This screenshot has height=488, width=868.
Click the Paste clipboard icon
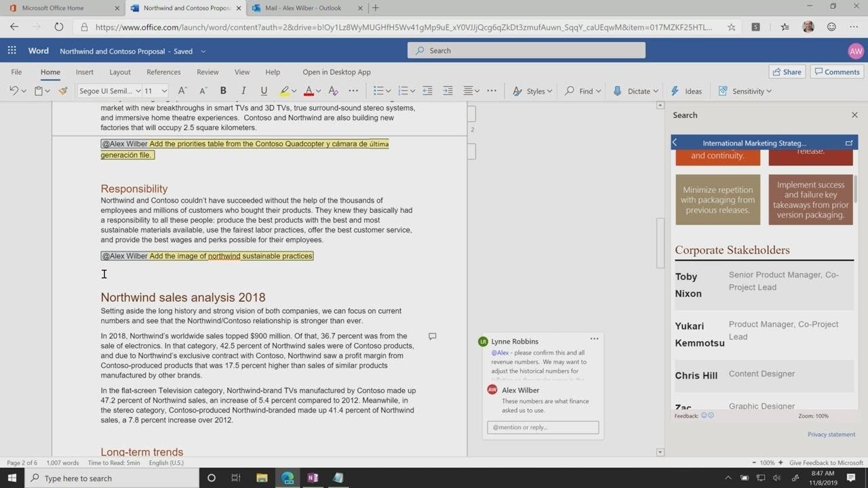[x=39, y=91]
